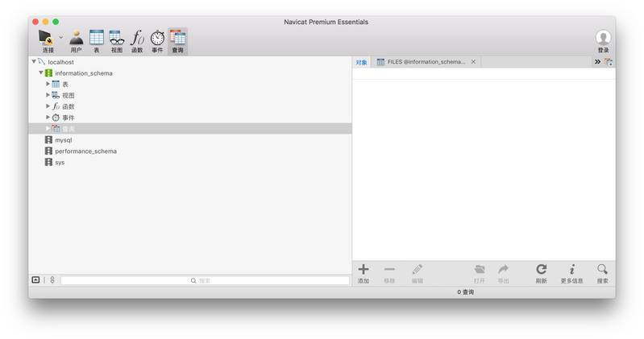Expand the highlighted 查询 tree node arrow
This screenshot has width=644, height=339.
tap(48, 128)
